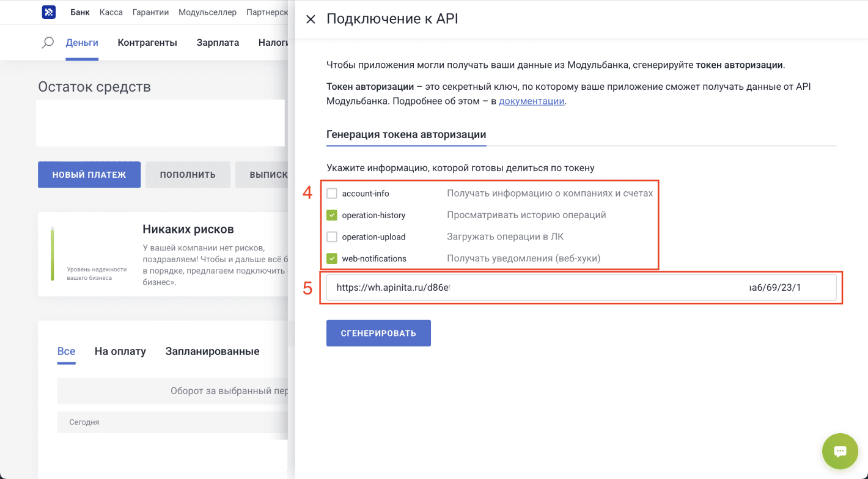Switch to the На оплату tab
Screen dimensions: 868x479
(x=120, y=351)
